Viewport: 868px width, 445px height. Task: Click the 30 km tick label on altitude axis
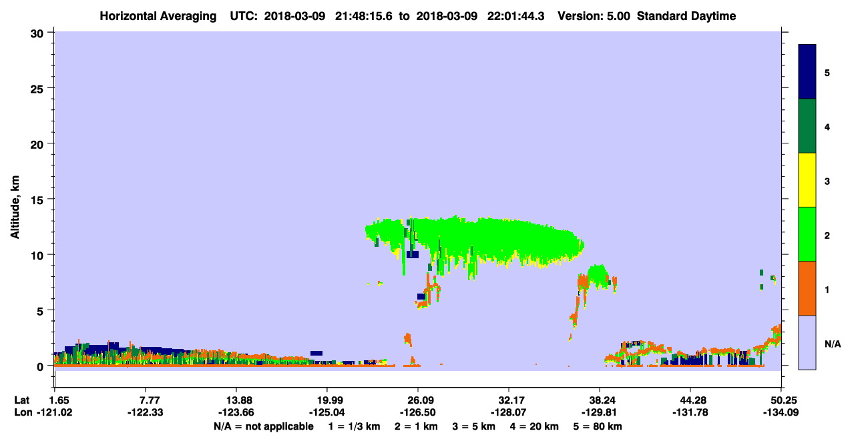tap(38, 33)
